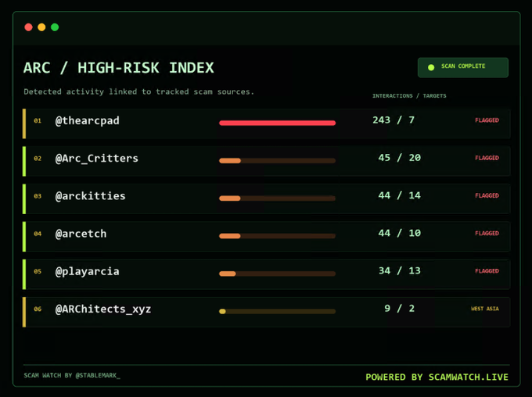Click the 9 / 2 interactions value
The image size is (532, 397).
400,308
